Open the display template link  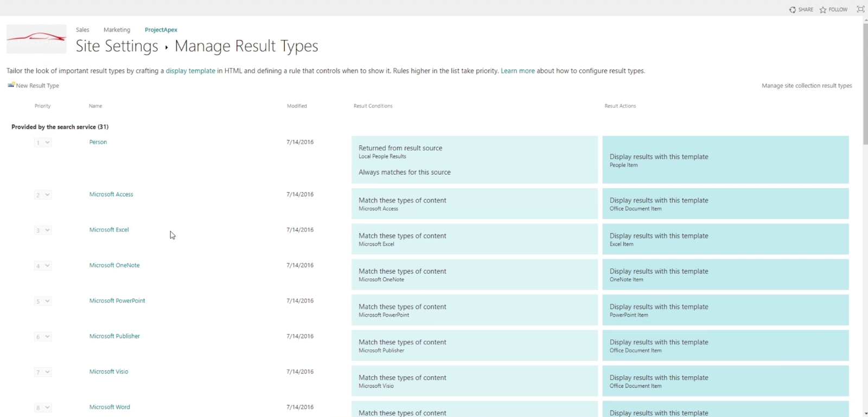[x=190, y=71]
